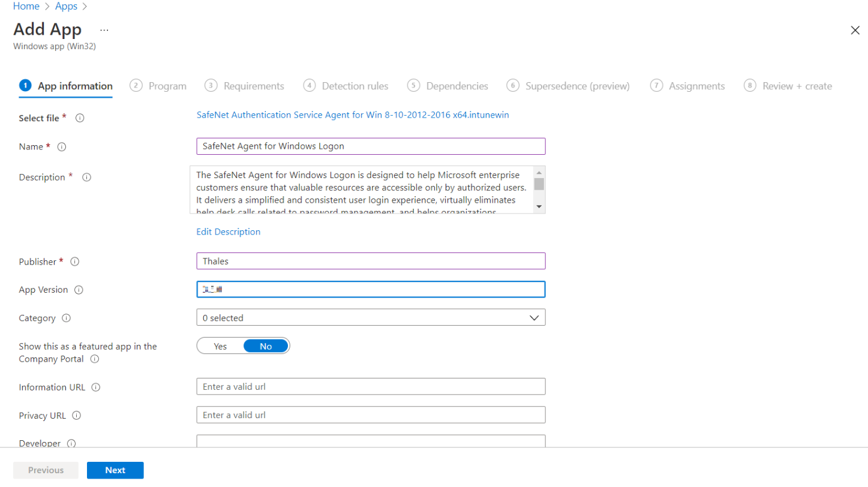The width and height of the screenshot is (868, 487).
Task: Click the info icon next to App Version
Action: (x=79, y=290)
